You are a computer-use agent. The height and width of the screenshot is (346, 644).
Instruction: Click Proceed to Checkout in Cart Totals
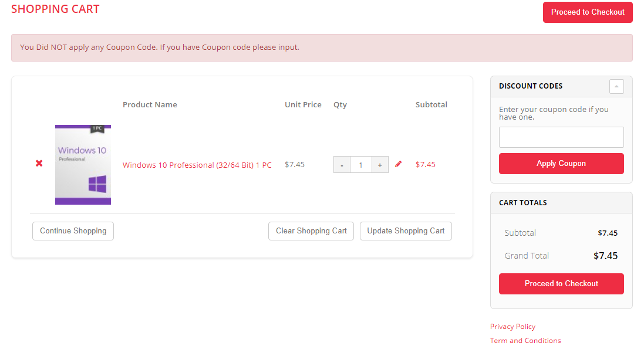click(x=561, y=284)
